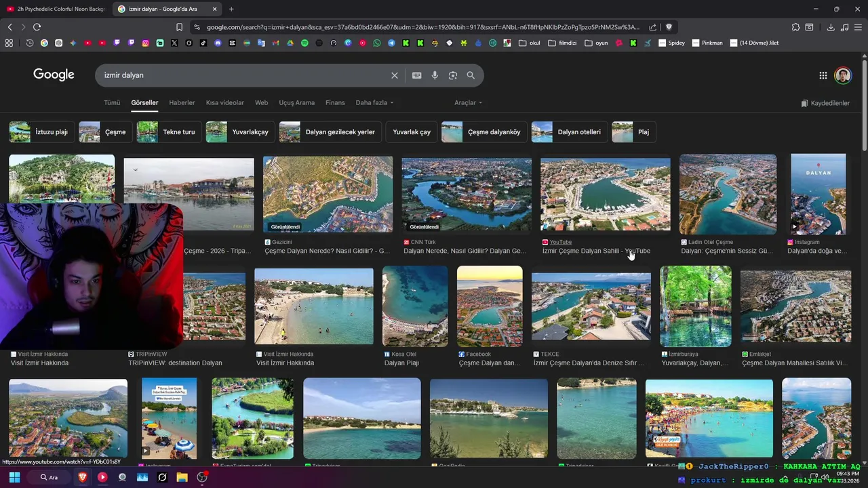Expand the 'Araçlar' tools dropdown

pos(468,103)
